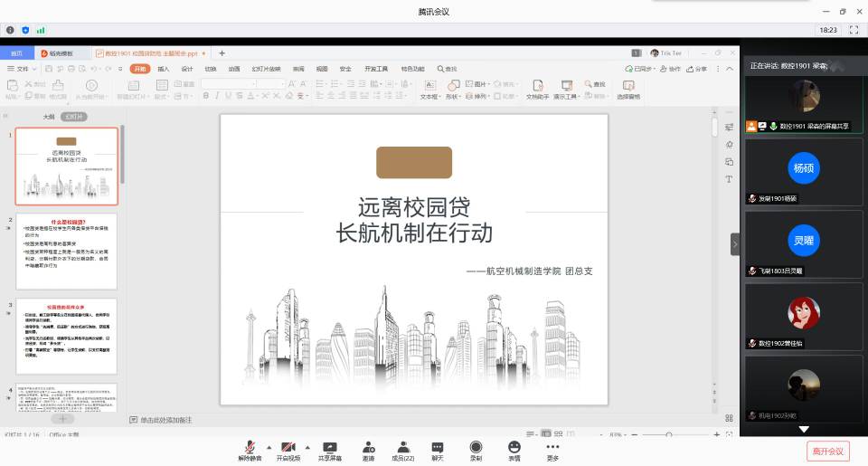This screenshot has width=868, height=466.
Task: Start recording with the 录制 icon
Action: pyautogui.click(x=476, y=447)
